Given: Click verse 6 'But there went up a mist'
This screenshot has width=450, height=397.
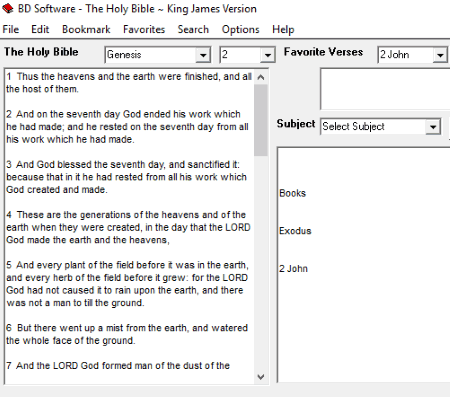Looking at the screenshot, I should tap(127, 334).
